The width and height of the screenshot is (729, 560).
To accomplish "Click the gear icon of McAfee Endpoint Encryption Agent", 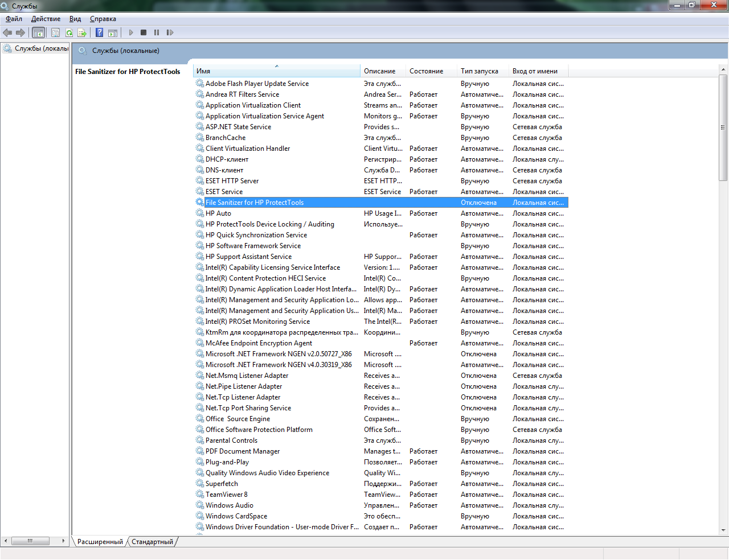I will coord(200,343).
